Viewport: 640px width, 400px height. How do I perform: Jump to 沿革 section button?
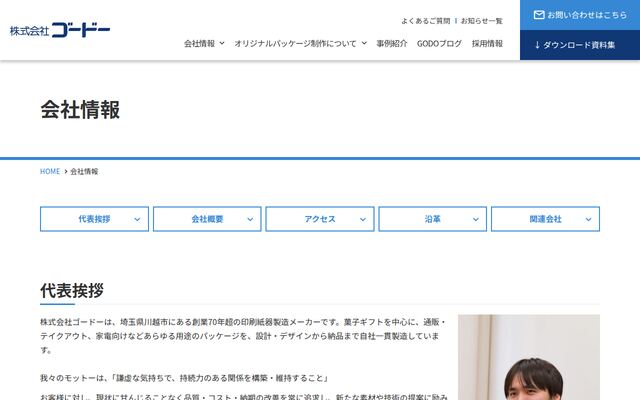coord(433,219)
